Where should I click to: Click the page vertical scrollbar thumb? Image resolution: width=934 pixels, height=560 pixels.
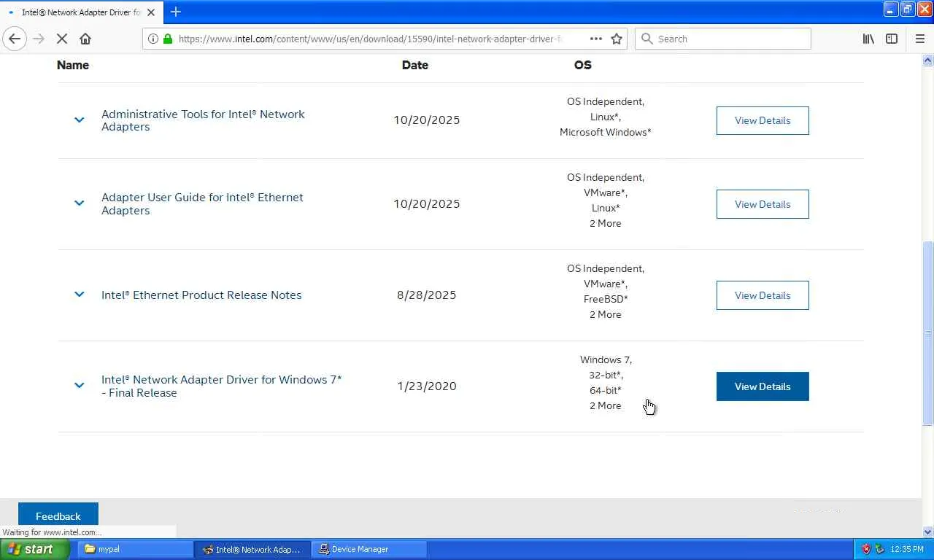click(x=928, y=333)
